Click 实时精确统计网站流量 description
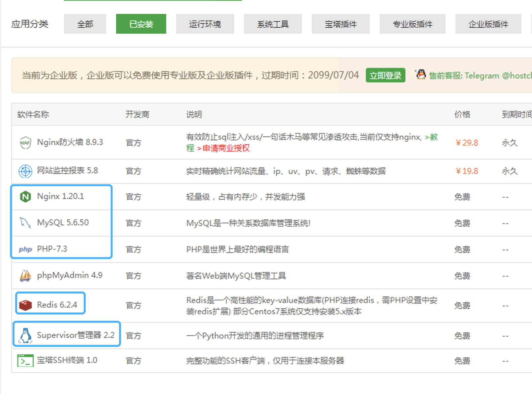Screen dimensions: 532x394 coord(286,171)
